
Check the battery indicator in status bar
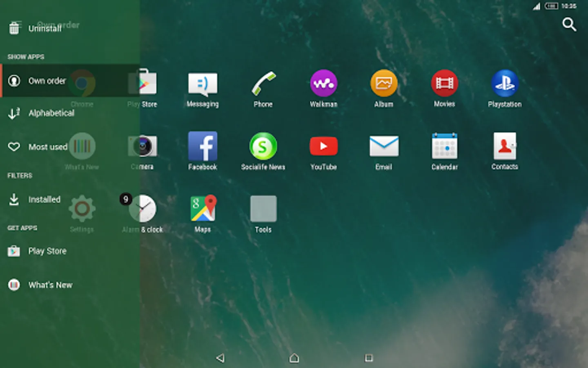point(551,6)
